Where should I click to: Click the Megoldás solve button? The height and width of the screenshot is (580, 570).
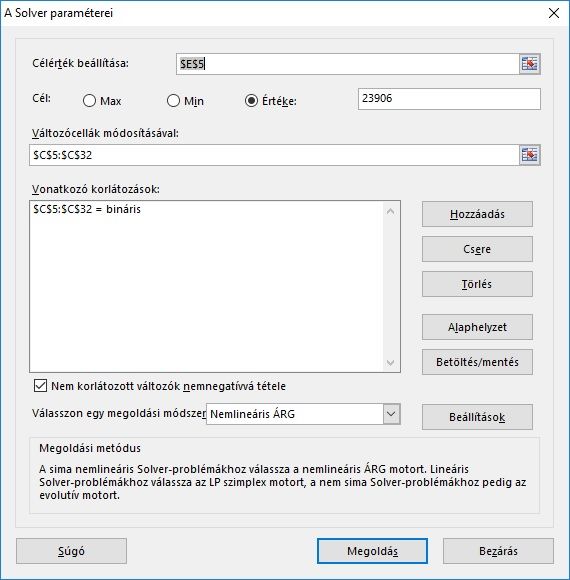[372, 551]
